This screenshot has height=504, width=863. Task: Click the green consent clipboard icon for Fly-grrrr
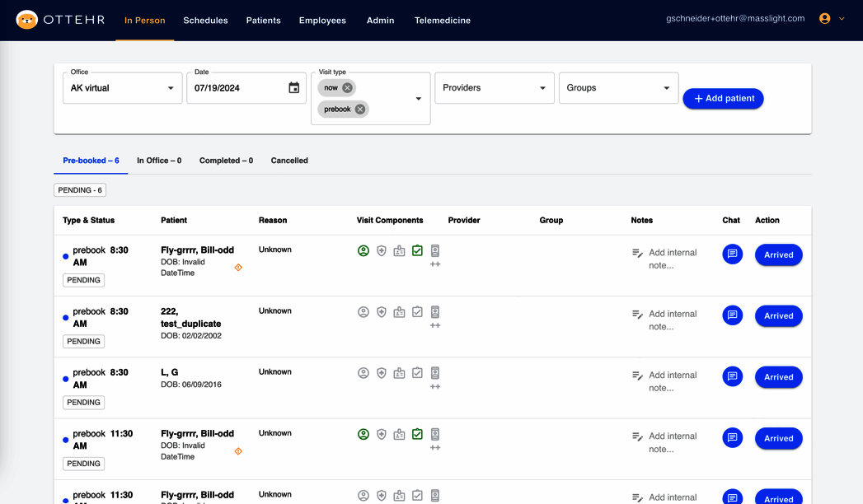417,250
